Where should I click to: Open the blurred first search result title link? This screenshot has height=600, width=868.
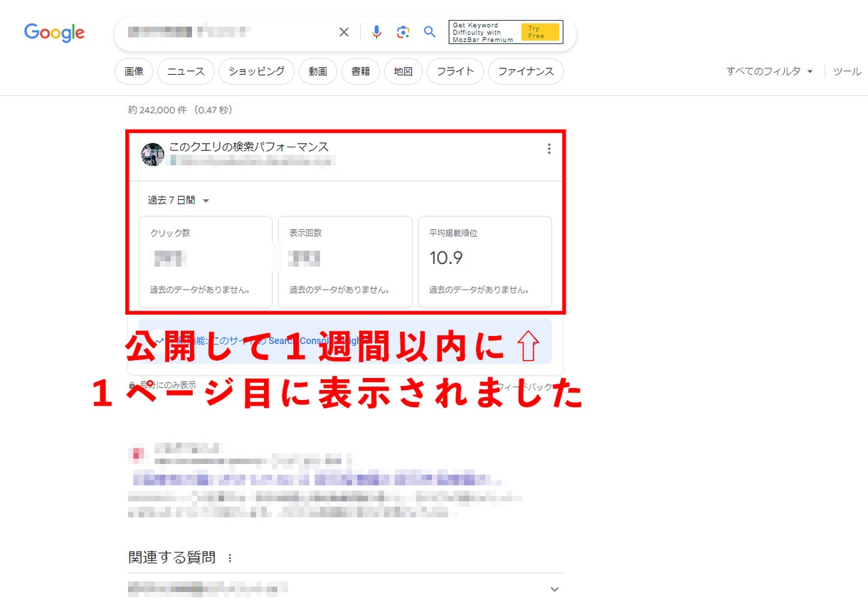317,477
